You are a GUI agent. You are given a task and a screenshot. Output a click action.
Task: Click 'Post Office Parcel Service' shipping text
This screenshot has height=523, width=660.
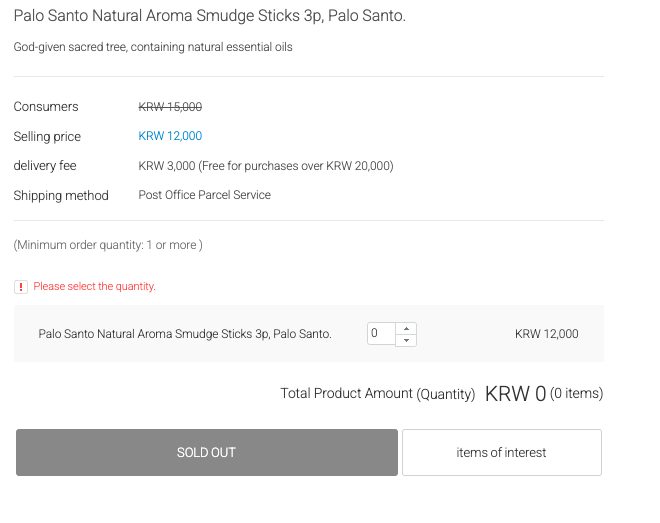205,195
